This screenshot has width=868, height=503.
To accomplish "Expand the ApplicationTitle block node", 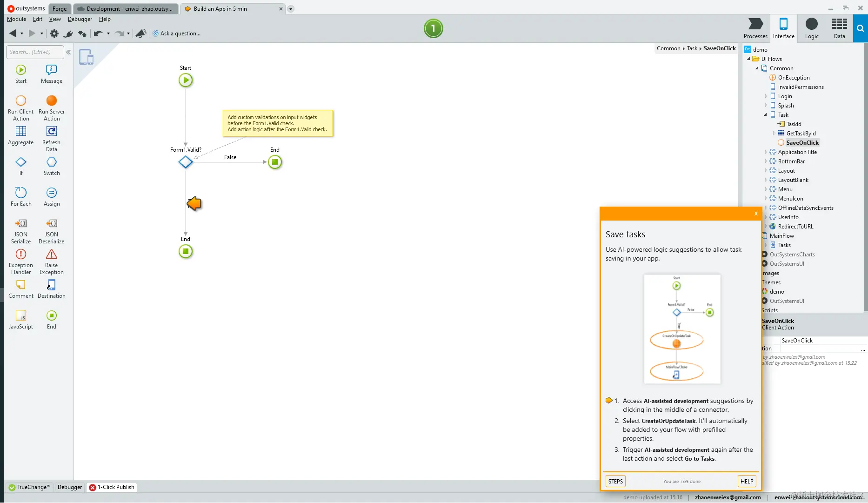I will coord(766,152).
